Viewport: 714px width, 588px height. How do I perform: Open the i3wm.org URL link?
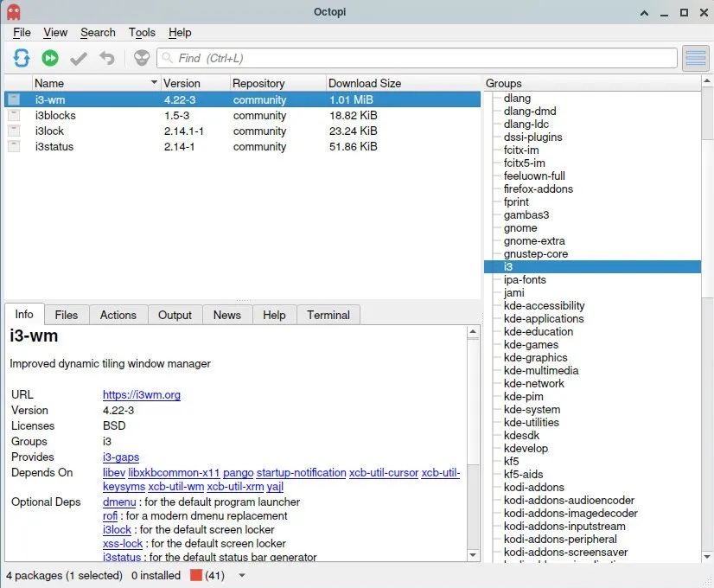142,394
